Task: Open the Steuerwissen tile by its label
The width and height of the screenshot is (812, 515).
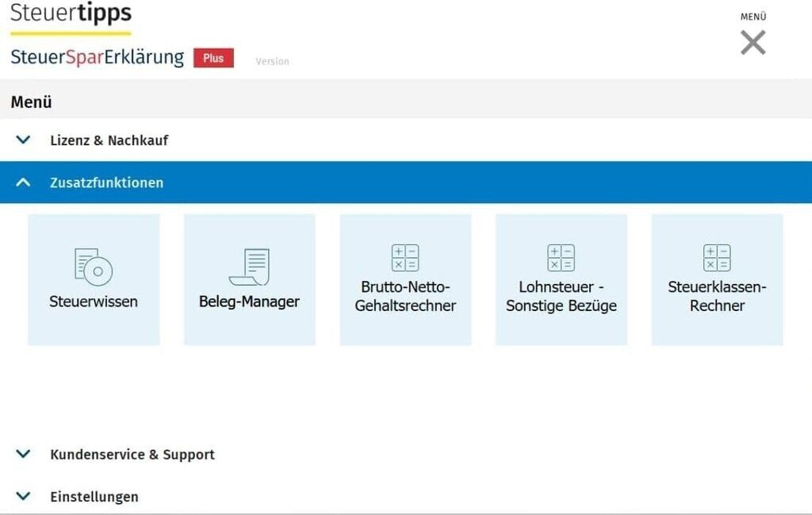Action: 94,302
